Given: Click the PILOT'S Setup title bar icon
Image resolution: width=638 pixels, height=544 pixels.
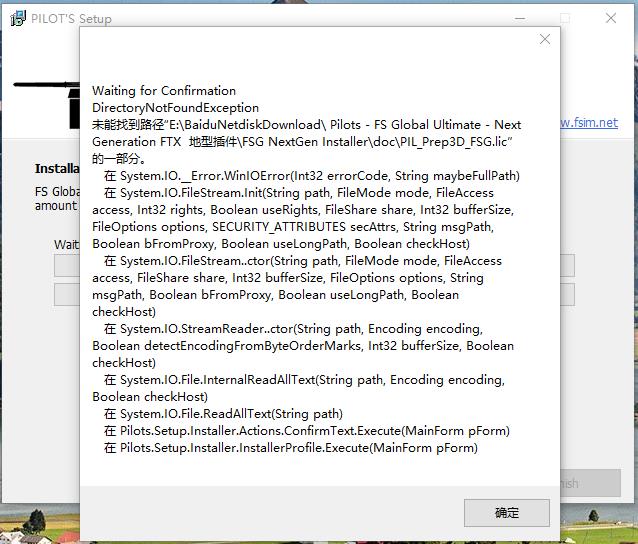Looking at the screenshot, I should coord(17,18).
